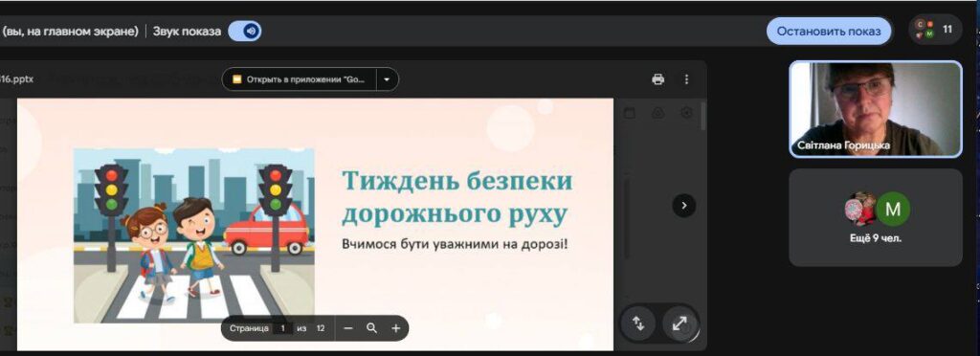
Task: Open the three-dot more options menu
Action: pyautogui.click(x=686, y=79)
